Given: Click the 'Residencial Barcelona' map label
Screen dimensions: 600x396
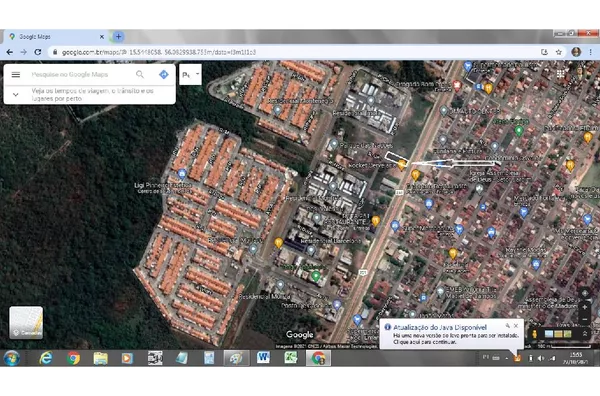Looking at the screenshot, I should [331, 241].
